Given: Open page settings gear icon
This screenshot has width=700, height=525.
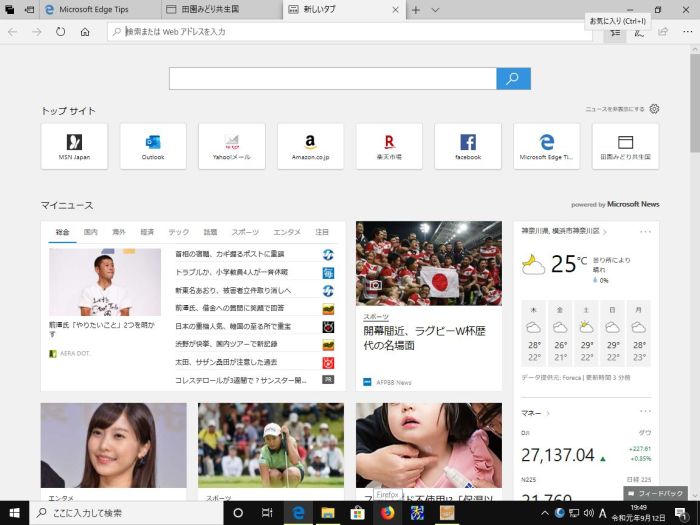Looking at the screenshot, I should [x=654, y=109].
